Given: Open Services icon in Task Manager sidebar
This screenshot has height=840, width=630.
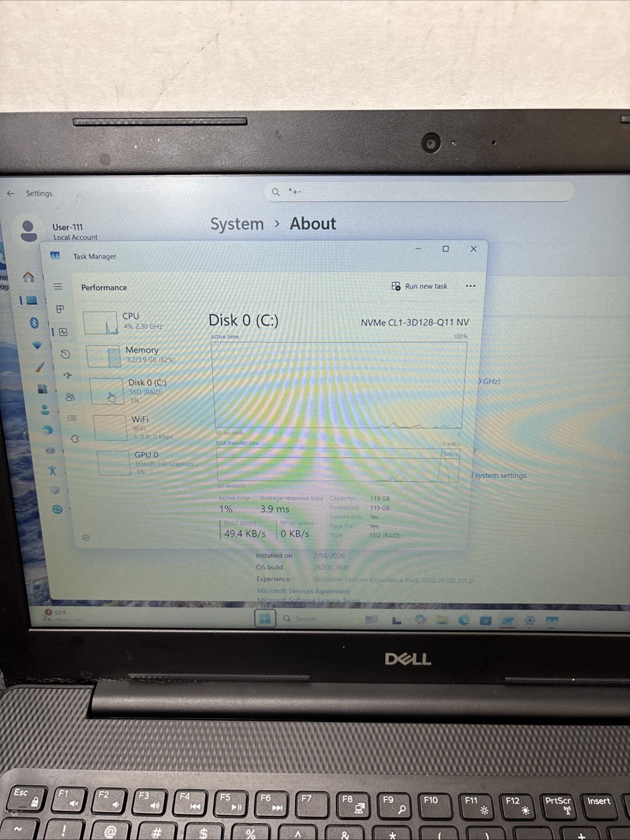Looking at the screenshot, I should [75, 439].
